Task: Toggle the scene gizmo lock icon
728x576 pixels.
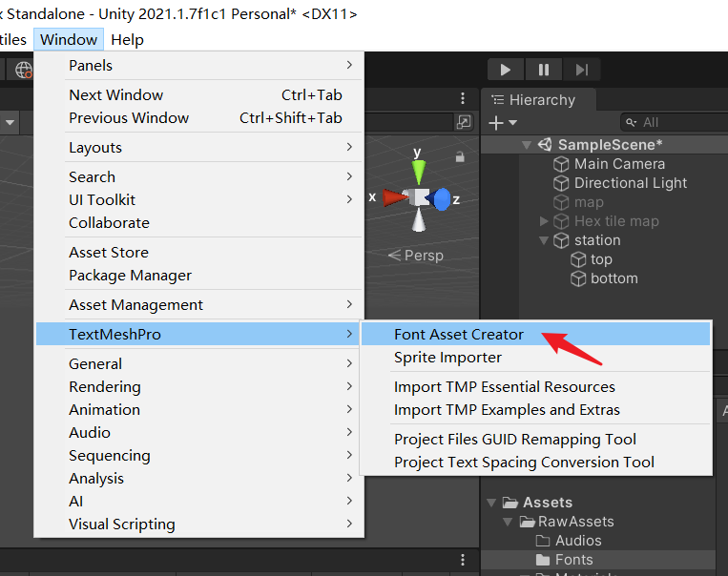Action: 460,157
